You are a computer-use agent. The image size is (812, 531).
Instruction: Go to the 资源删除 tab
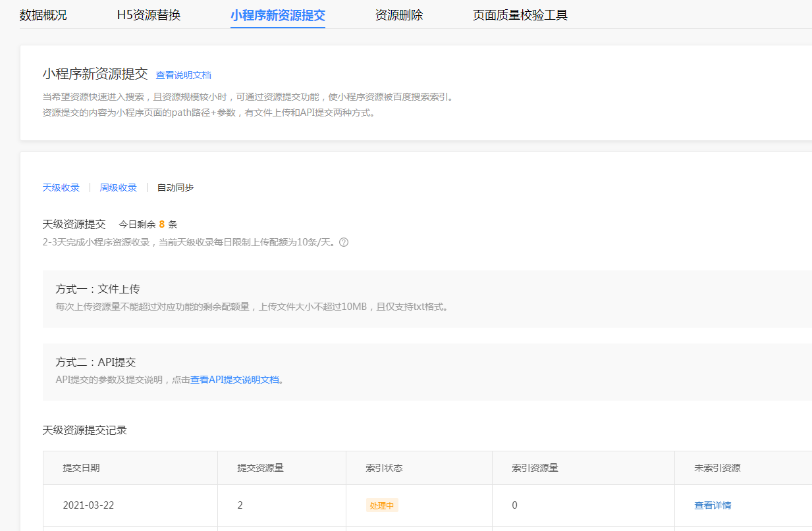click(x=399, y=15)
